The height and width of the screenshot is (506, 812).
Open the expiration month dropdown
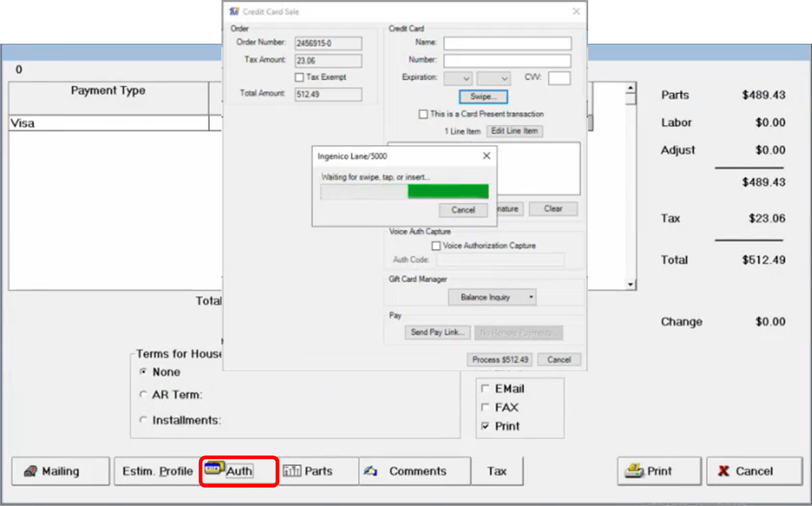coord(458,78)
